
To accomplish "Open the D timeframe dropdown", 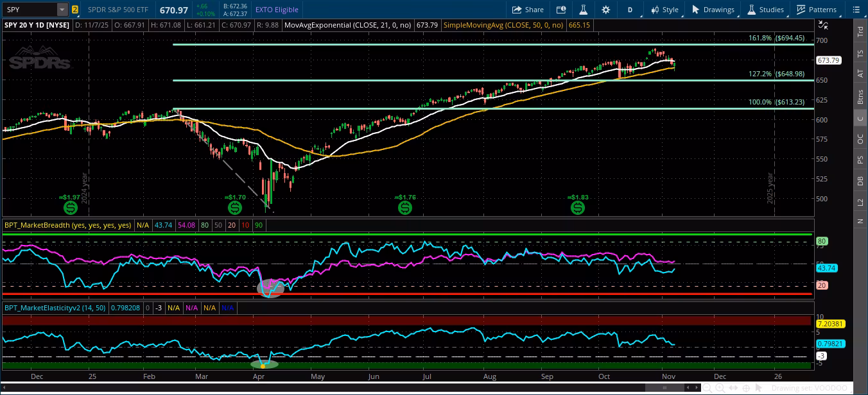I will coord(630,10).
